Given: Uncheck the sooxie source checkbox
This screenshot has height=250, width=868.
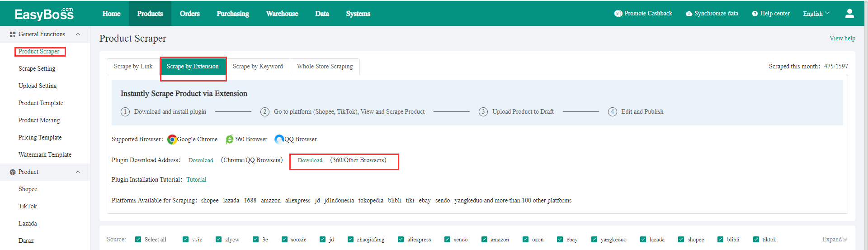Looking at the screenshot, I should point(285,240).
